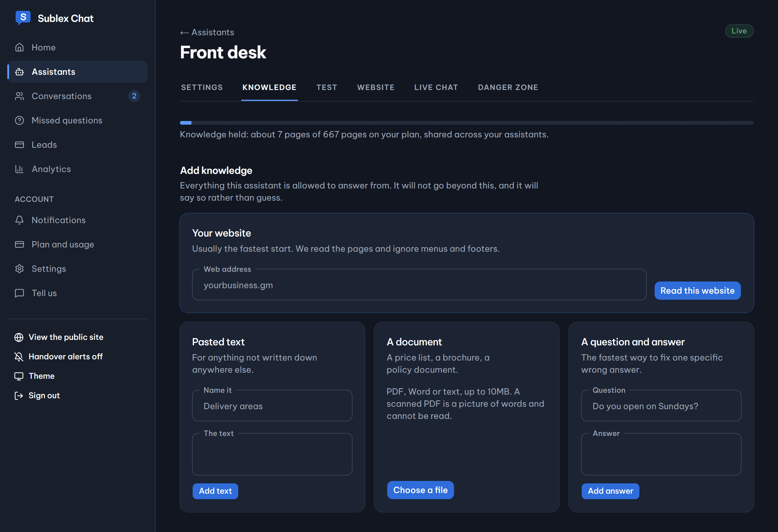Click the knowledge usage progress bar

467,123
